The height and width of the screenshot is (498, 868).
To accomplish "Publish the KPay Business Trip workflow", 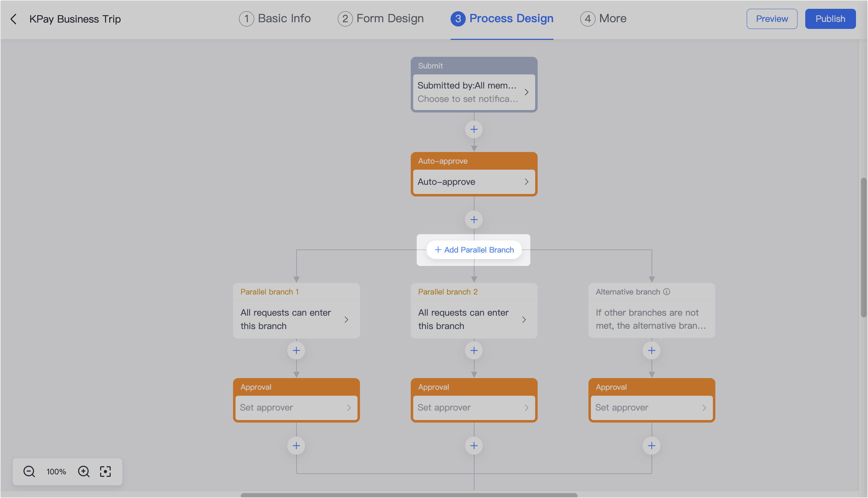I will tap(830, 19).
